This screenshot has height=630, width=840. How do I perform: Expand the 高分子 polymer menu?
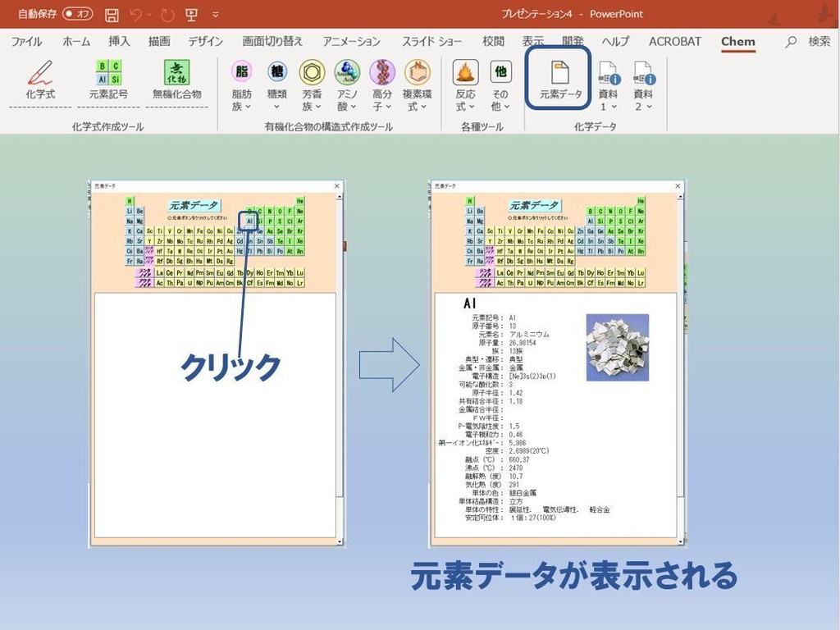pyautogui.click(x=382, y=85)
